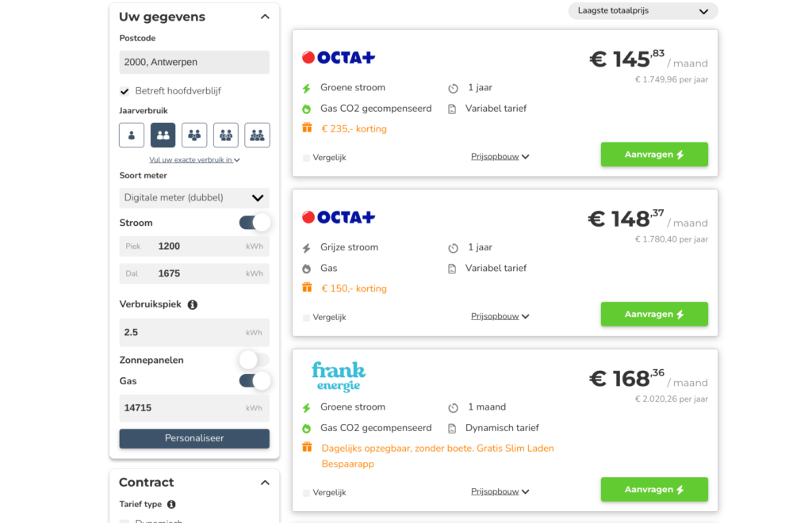Select the five-person household icon

257,135
